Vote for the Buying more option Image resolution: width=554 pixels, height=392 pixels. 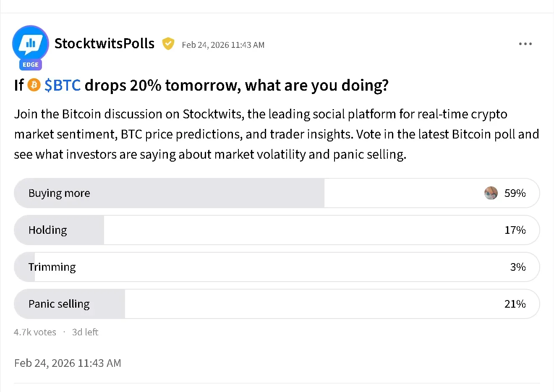tap(60, 193)
